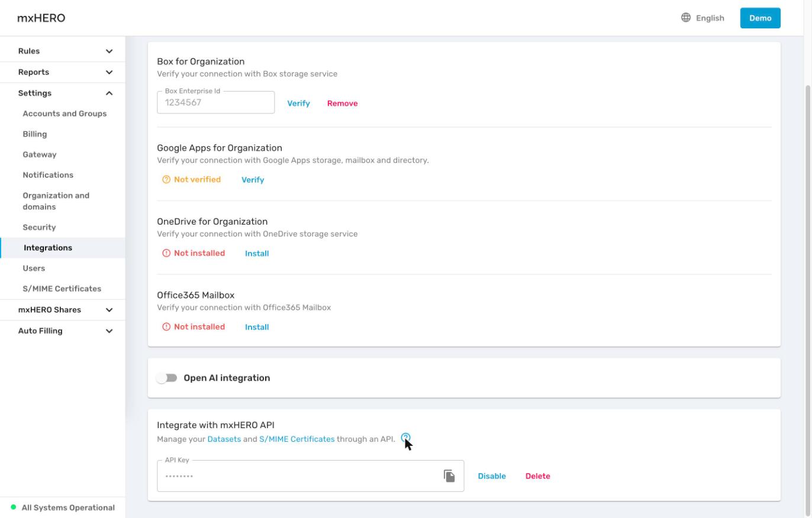Open S/MIME Certificates in the sidebar
The width and height of the screenshot is (812, 518).
tap(62, 289)
